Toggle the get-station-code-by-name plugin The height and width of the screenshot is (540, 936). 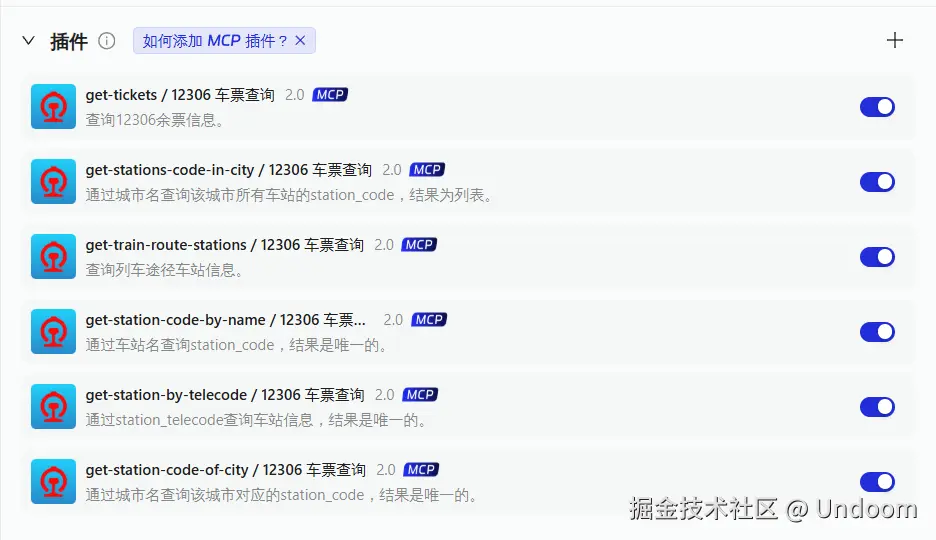(x=877, y=332)
